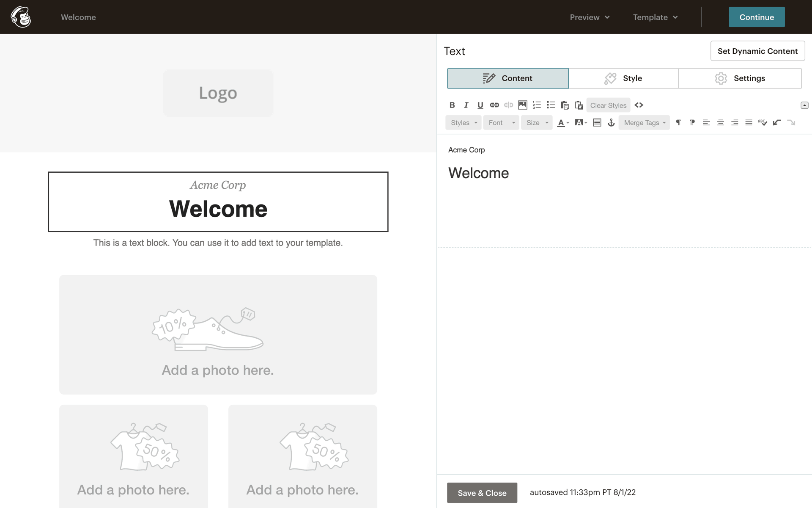The width and height of the screenshot is (812, 508).
Task: Open the Template menu
Action: [655, 17]
